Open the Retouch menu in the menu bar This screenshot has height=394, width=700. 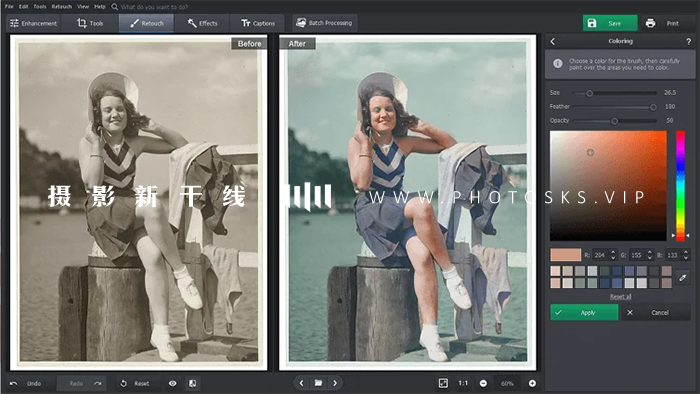(x=62, y=7)
